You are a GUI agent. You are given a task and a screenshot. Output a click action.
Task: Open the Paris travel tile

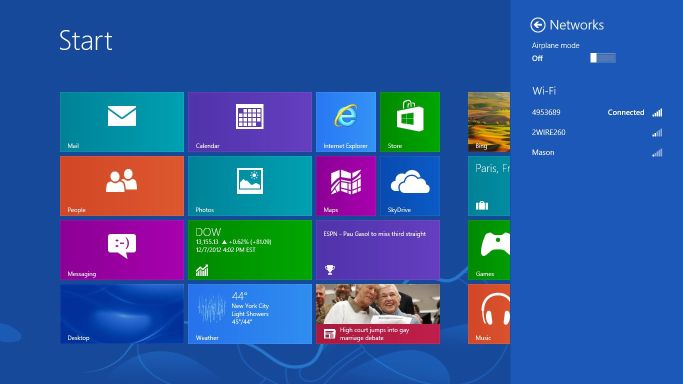coord(489,186)
